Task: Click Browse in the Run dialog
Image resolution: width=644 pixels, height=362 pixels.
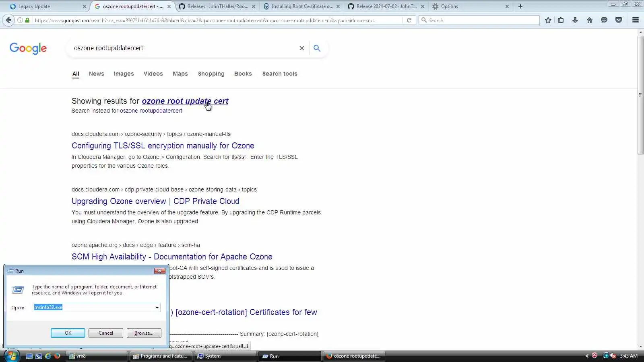Action: tap(144, 333)
